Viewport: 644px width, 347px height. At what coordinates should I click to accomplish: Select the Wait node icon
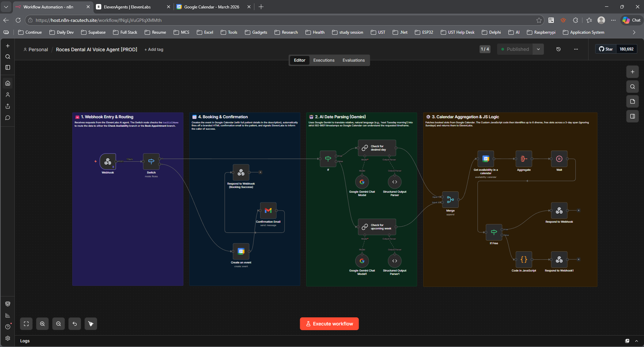559,159
